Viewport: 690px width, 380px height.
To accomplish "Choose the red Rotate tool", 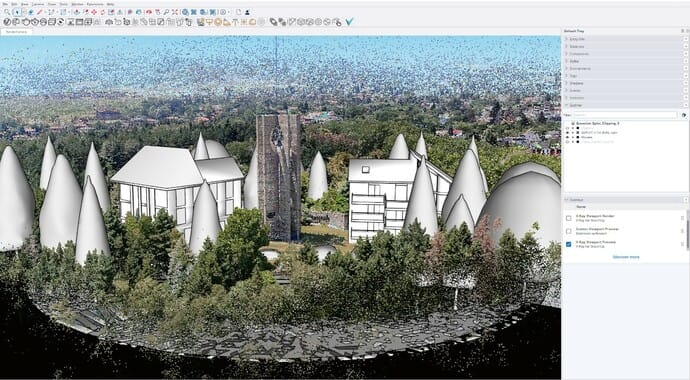I will pos(102,12).
